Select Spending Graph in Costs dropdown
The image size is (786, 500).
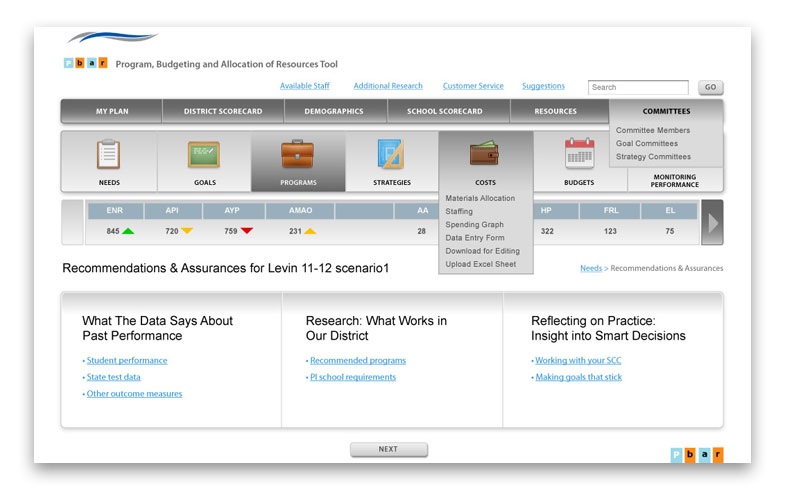coord(474,225)
